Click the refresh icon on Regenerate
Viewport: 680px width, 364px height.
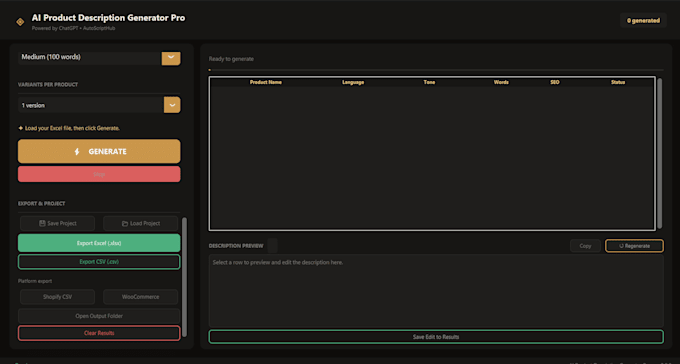tap(621, 246)
